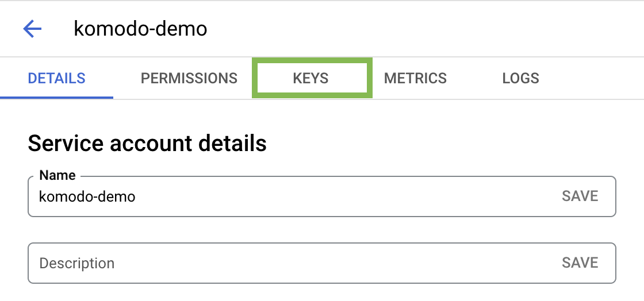Viewport: 644px width, 301px height.
Task: Click the komodo-demo page title
Action: tap(140, 29)
